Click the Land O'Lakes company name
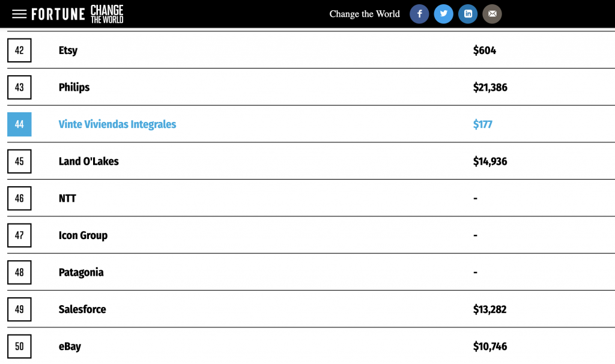Image resolution: width=615 pixels, height=364 pixels. click(x=88, y=162)
